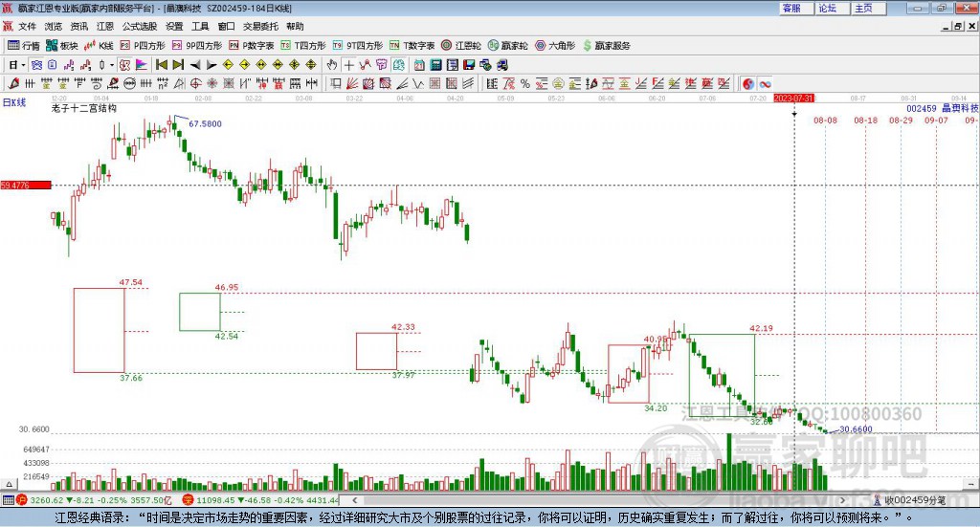Select the percent % line tool
The width and height of the screenshot is (980, 527).
tap(525, 83)
